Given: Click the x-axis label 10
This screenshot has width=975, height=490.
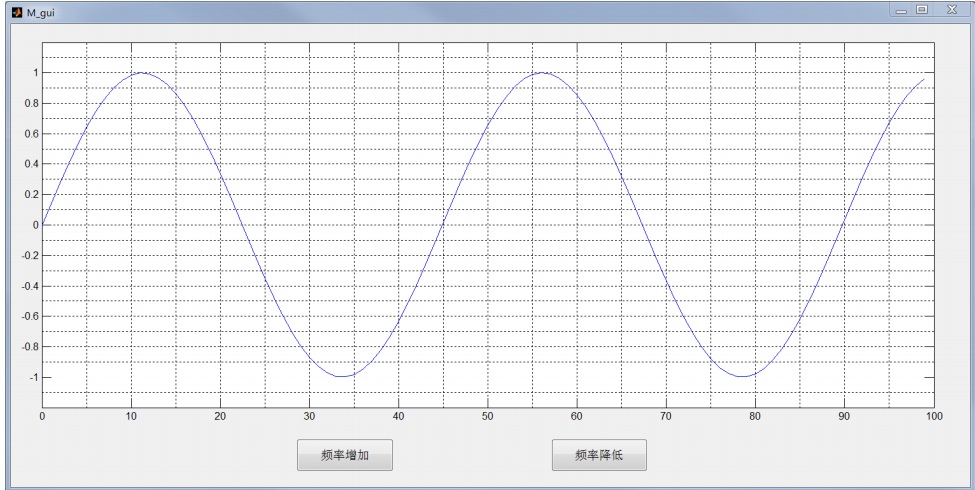Looking at the screenshot, I should (x=131, y=416).
